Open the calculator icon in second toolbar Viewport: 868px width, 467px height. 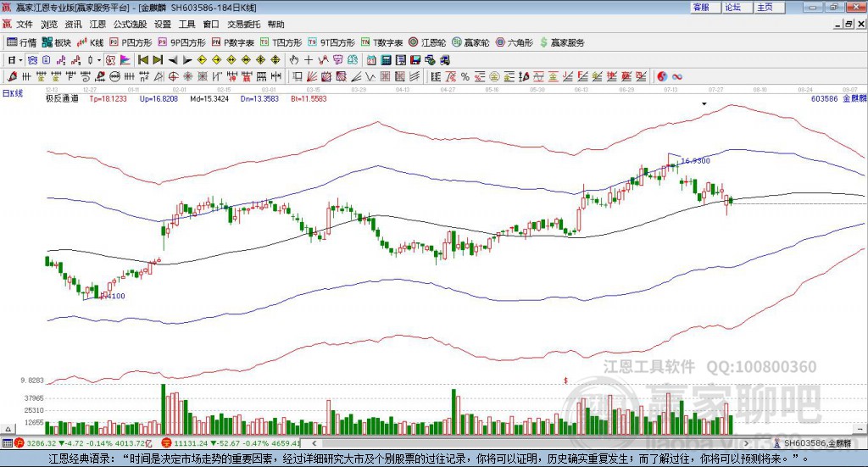386,60
